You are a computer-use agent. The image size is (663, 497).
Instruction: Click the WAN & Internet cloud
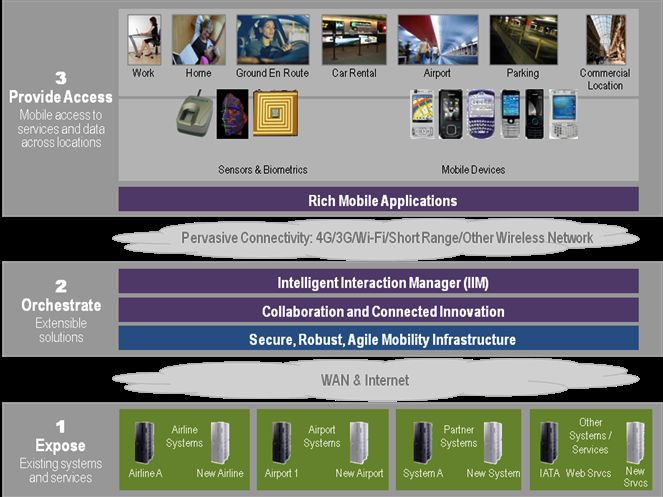point(376,379)
